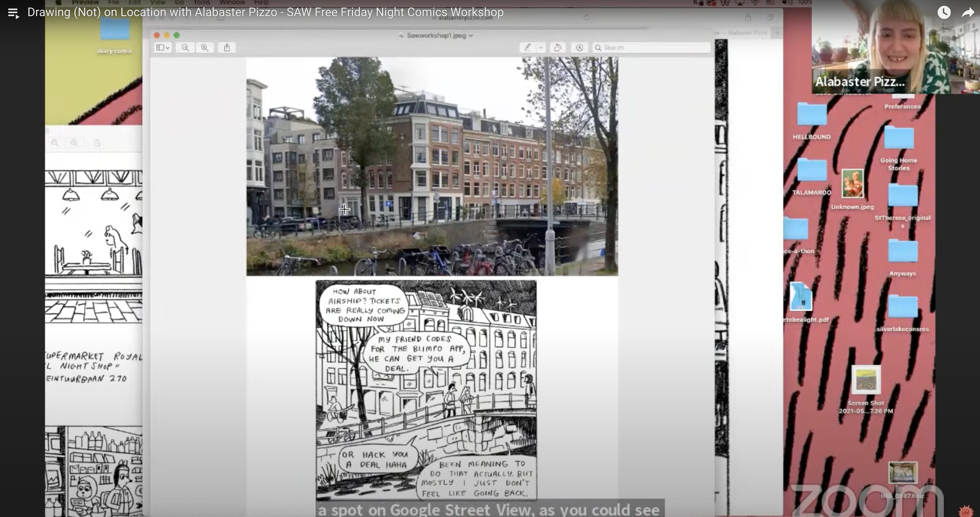Screen dimensions: 980x517
Task: Select the Going Home Stories folder
Action: [x=899, y=148]
